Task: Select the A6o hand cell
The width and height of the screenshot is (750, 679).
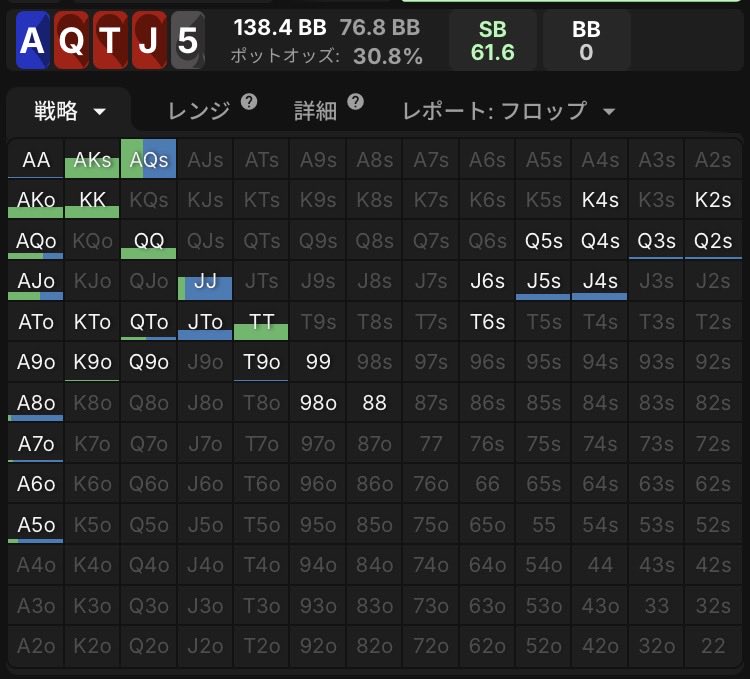Action: 35,483
